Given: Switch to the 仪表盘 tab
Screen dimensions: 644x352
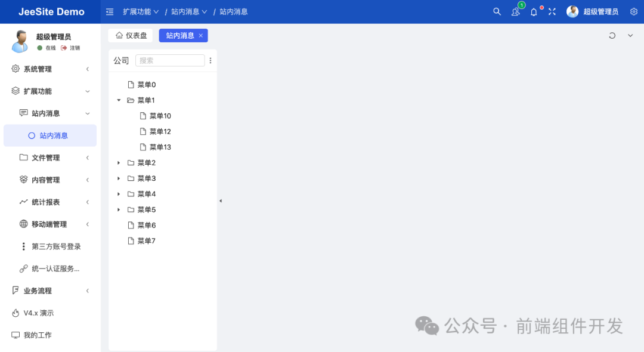Looking at the screenshot, I should coord(130,35).
